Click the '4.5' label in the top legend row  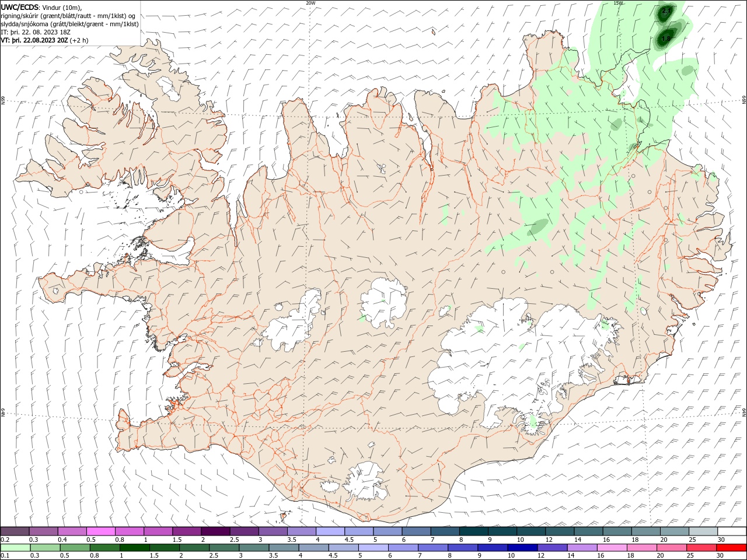coord(349,540)
